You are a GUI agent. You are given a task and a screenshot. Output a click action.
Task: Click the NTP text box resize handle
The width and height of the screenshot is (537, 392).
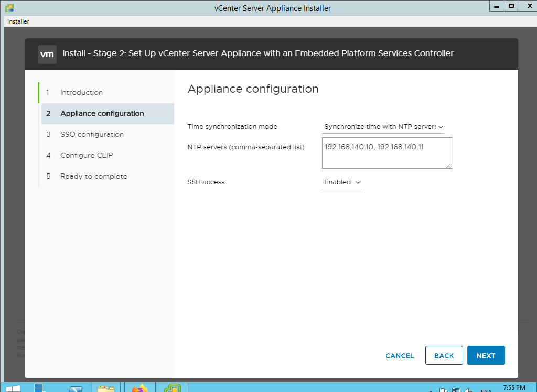coord(449,166)
